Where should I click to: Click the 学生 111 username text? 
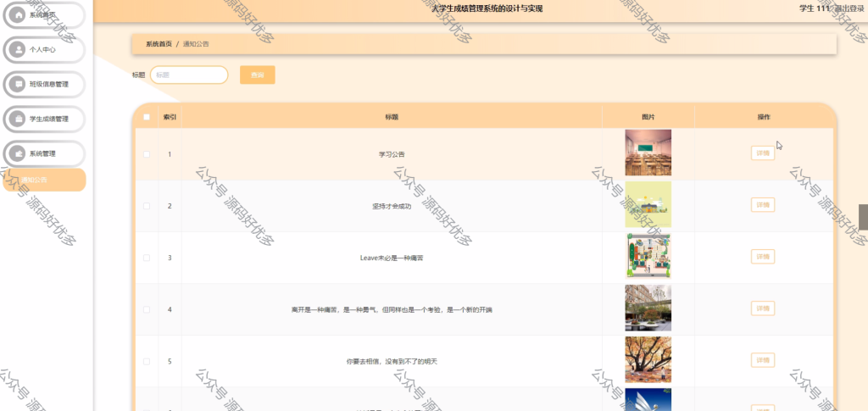[x=815, y=8]
